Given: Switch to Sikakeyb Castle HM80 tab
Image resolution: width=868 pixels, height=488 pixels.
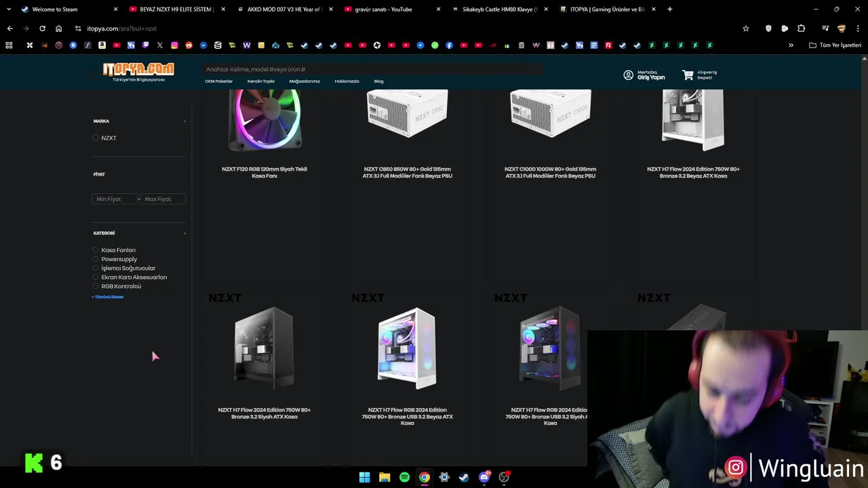Looking at the screenshot, I should click(499, 9).
